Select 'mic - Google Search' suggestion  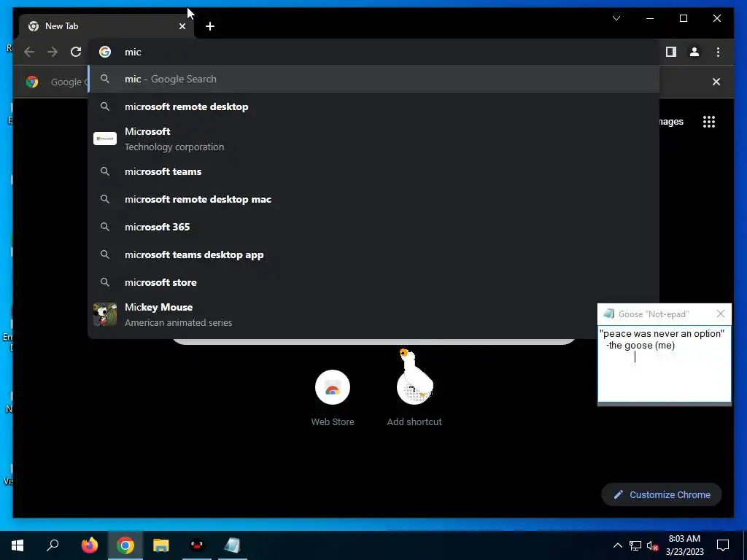374,79
